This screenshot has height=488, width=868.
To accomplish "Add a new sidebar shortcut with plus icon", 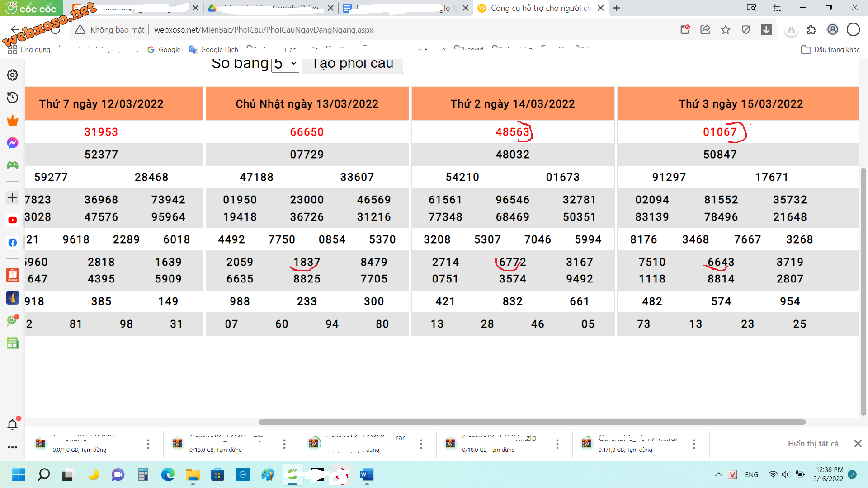I will point(13,197).
